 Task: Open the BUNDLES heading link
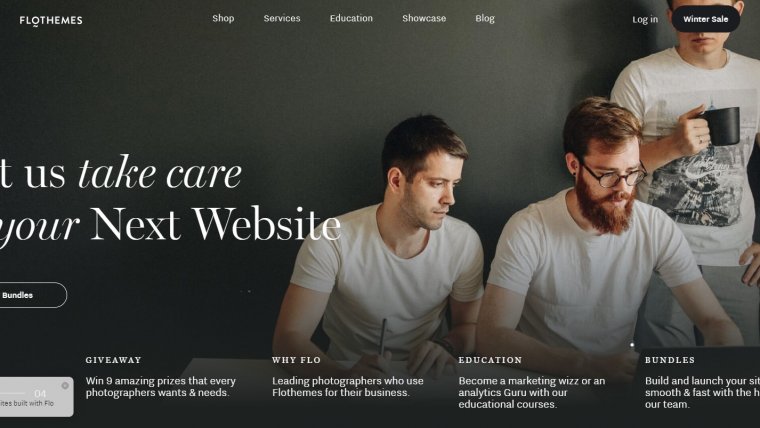(670, 360)
